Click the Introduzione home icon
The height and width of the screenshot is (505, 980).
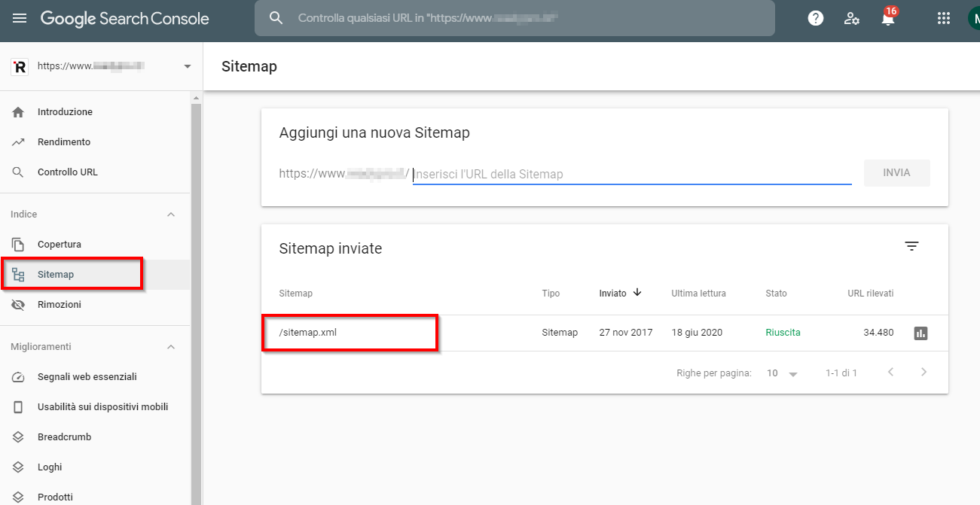pyautogui.click(x=19, y=112)
